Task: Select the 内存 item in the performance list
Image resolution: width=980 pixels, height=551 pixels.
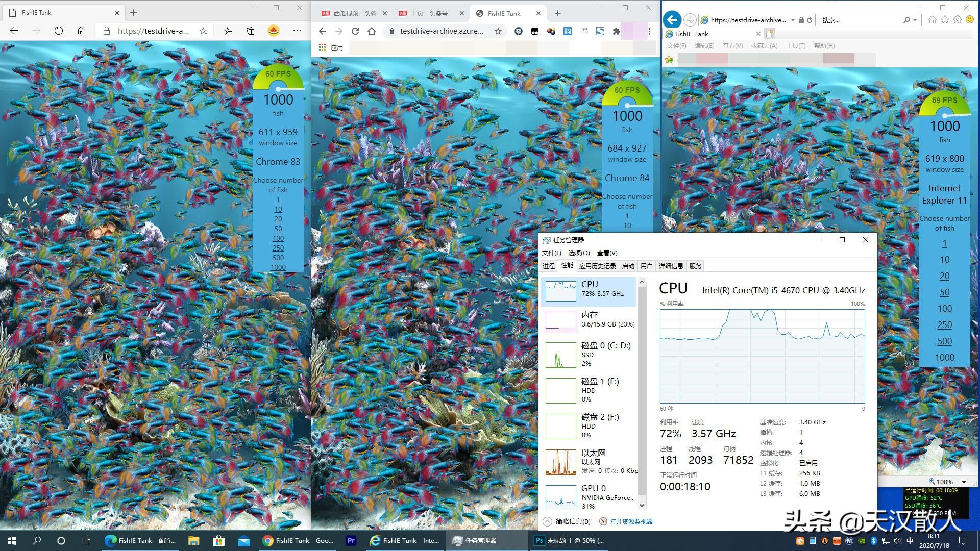Action: pos(590,321)
